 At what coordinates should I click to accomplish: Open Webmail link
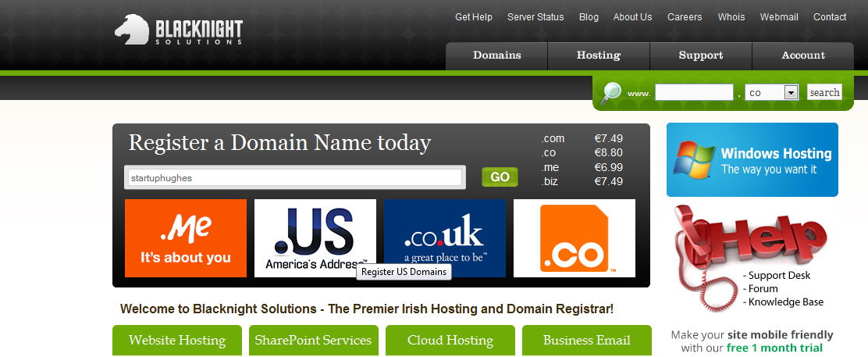tap(779, 17)
